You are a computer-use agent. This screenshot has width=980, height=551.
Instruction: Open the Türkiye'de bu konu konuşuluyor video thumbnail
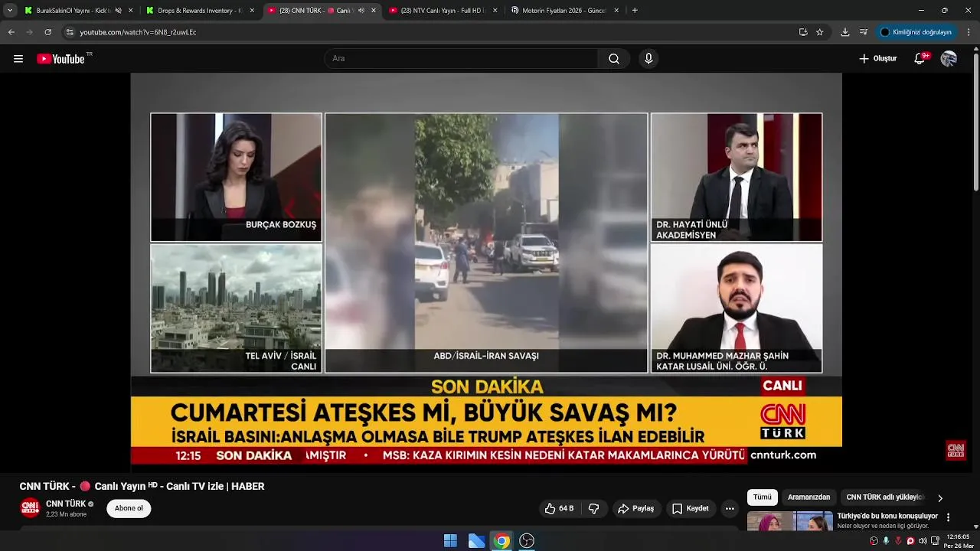789,521
